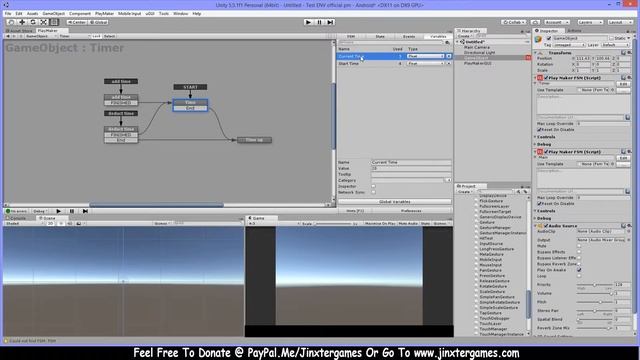640x360 pixels.
Task: Delete the Current Time variable with X button
Action: [x=449, y=56]
